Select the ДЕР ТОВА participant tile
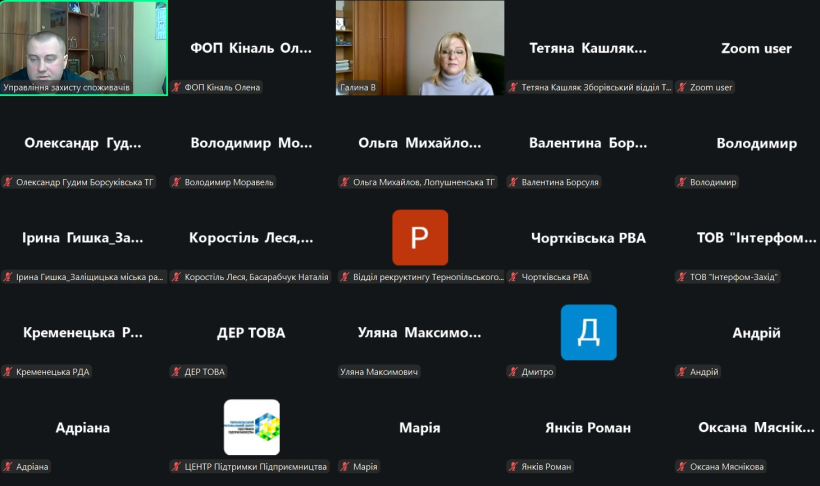 pyautogui.click(x=251, y=334)
